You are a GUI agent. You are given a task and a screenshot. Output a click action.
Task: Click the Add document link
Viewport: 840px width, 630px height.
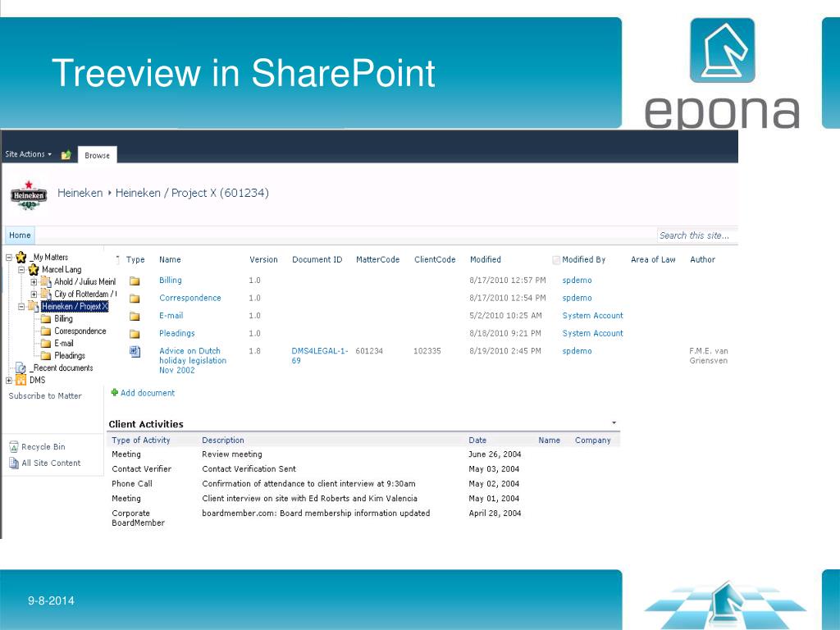pos(148,393)
